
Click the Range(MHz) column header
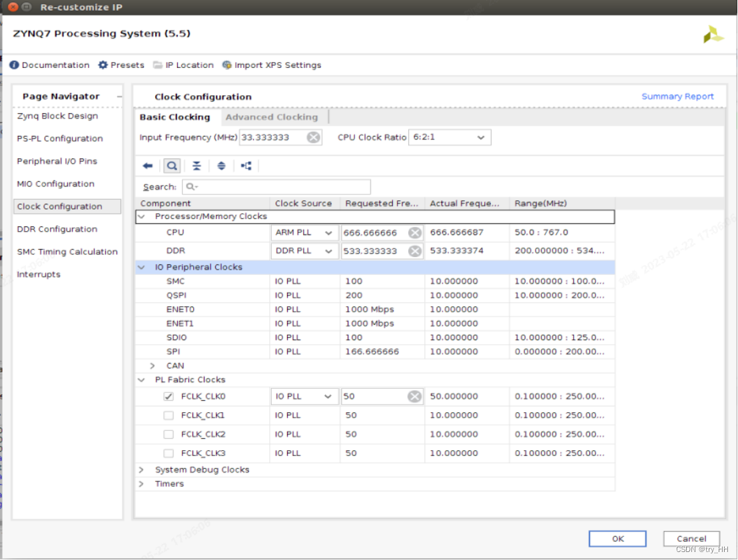click(x=562, y=203)
